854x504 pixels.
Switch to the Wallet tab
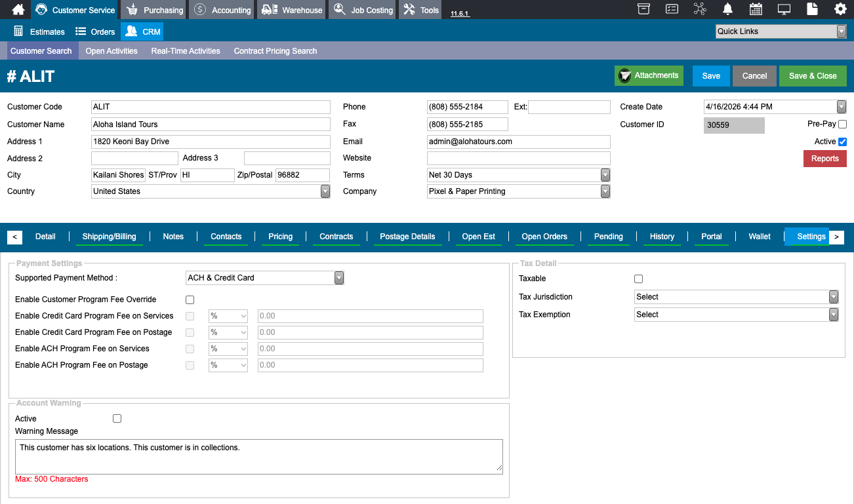click(760, 237)
